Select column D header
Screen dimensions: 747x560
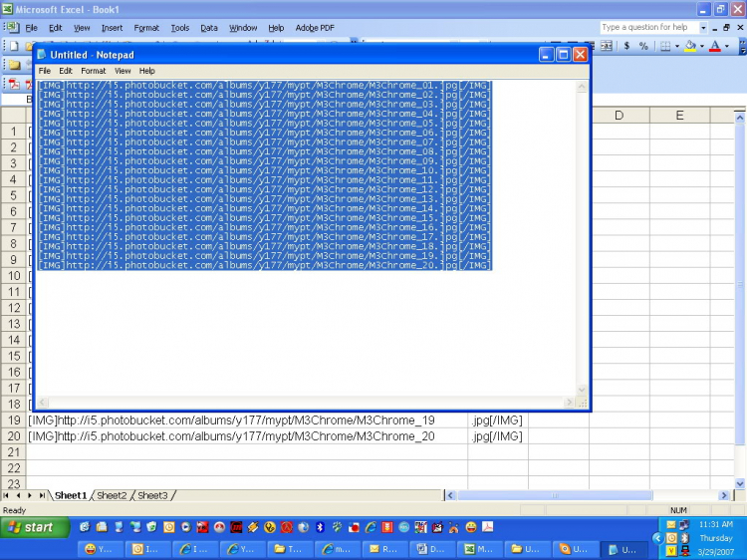(x=619, y=116)
